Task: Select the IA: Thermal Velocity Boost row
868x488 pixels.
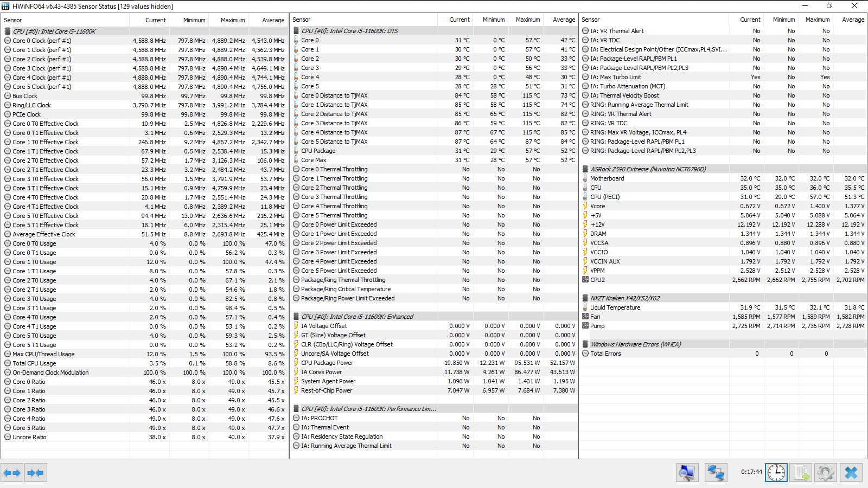Action: [x=723, y=95]
